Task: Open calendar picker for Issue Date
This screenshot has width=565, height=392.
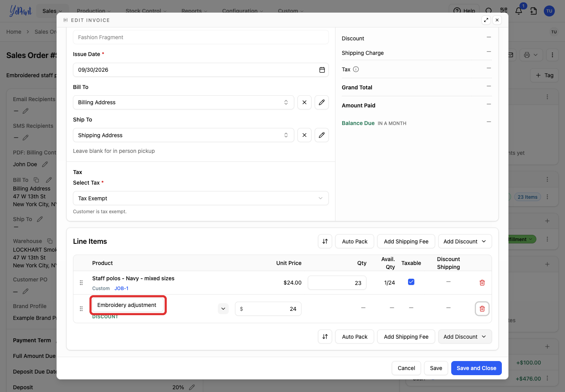Action: (322, 70)
